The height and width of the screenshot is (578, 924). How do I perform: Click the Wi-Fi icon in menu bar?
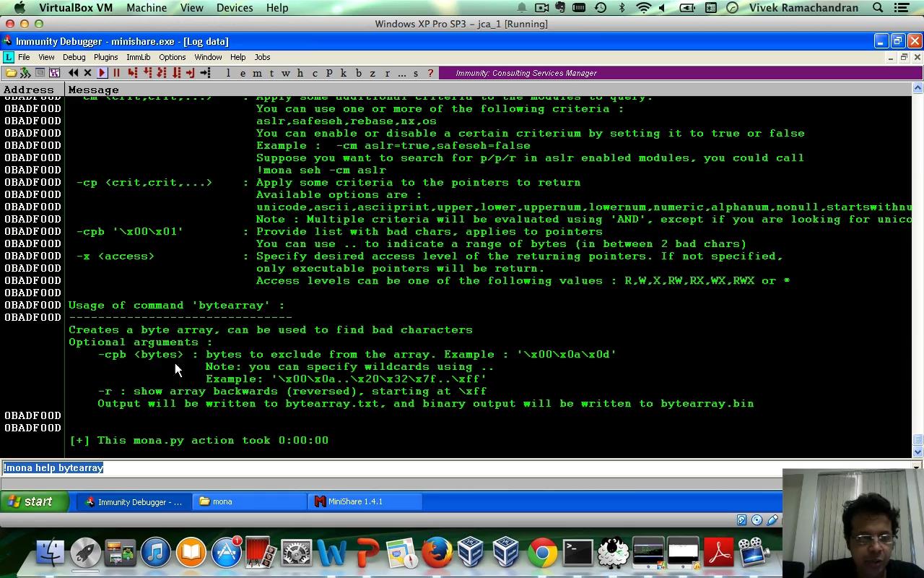[643, 8]
